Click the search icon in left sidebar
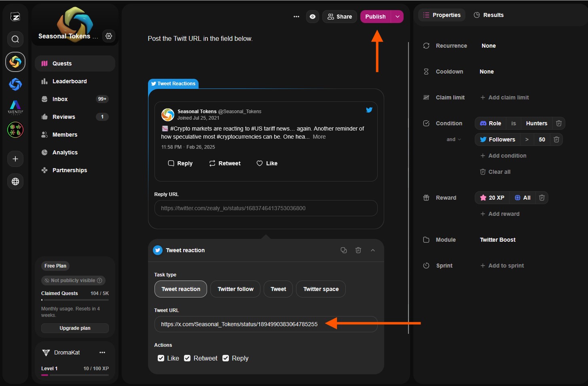 click(x=15, y=39)
